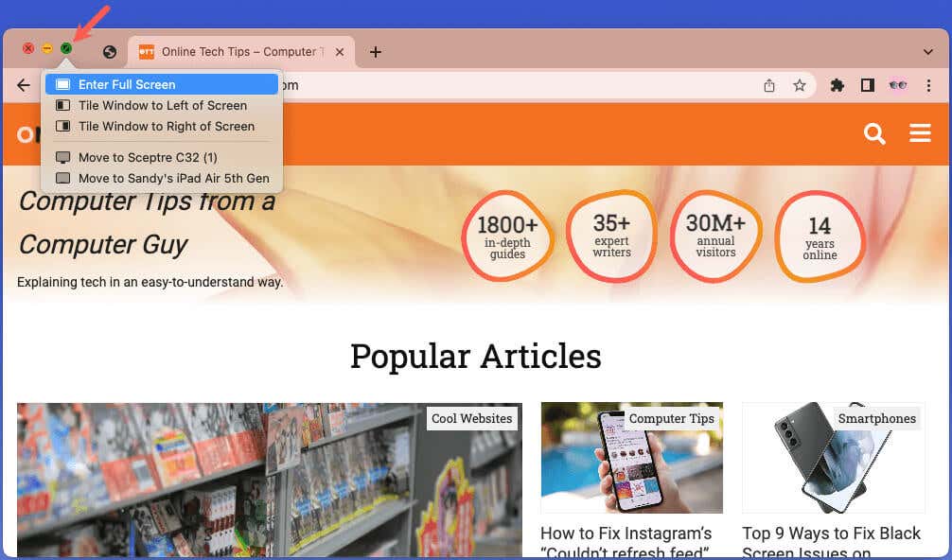
Task: Expand the site hamburger menu
Action: tap(920, 132)
